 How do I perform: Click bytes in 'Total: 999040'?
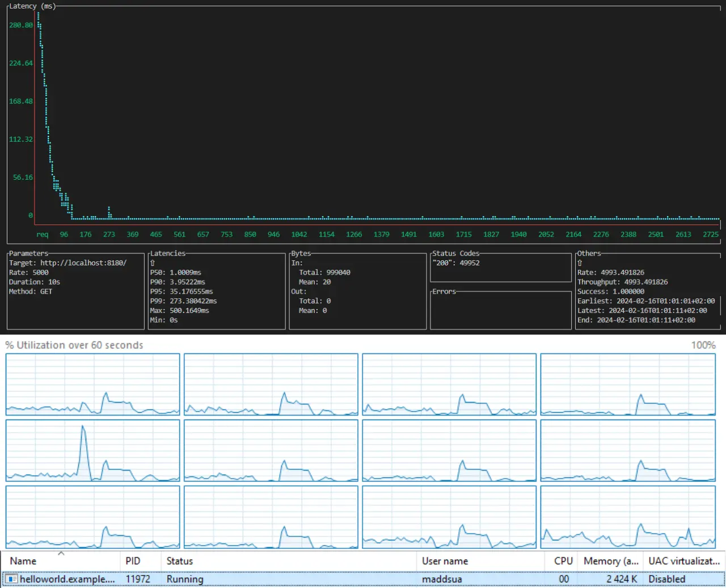click(324, 273)
